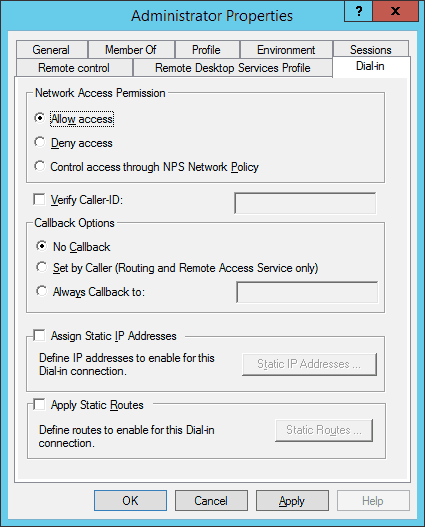Open the Member Of tab
425x527 pixels.
[131, 50]
